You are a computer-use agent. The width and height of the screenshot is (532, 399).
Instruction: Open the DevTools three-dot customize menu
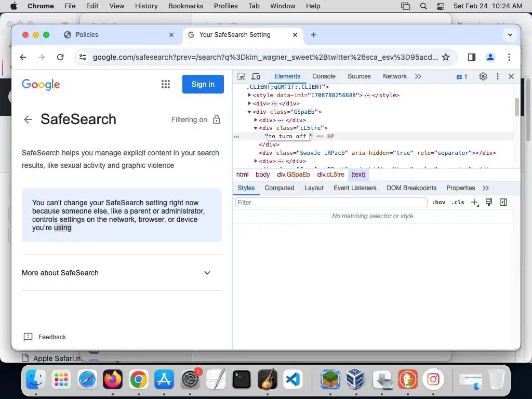pyautogui.click(x=497, y=76)
